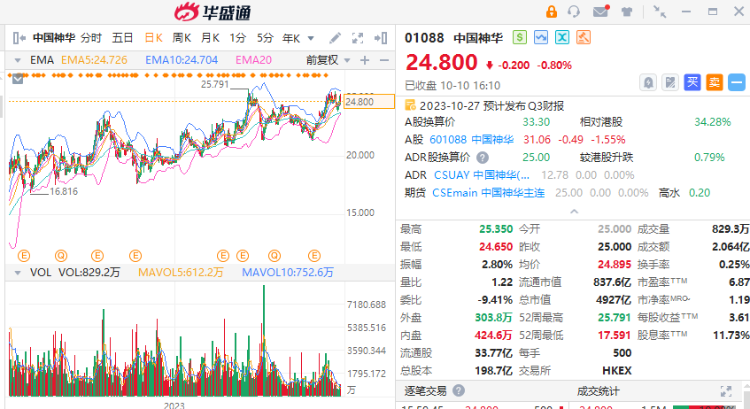This screenshot has width=750, height=409.
Task: Click the shrink window arrows icon
Action: (x=660, y=12)
